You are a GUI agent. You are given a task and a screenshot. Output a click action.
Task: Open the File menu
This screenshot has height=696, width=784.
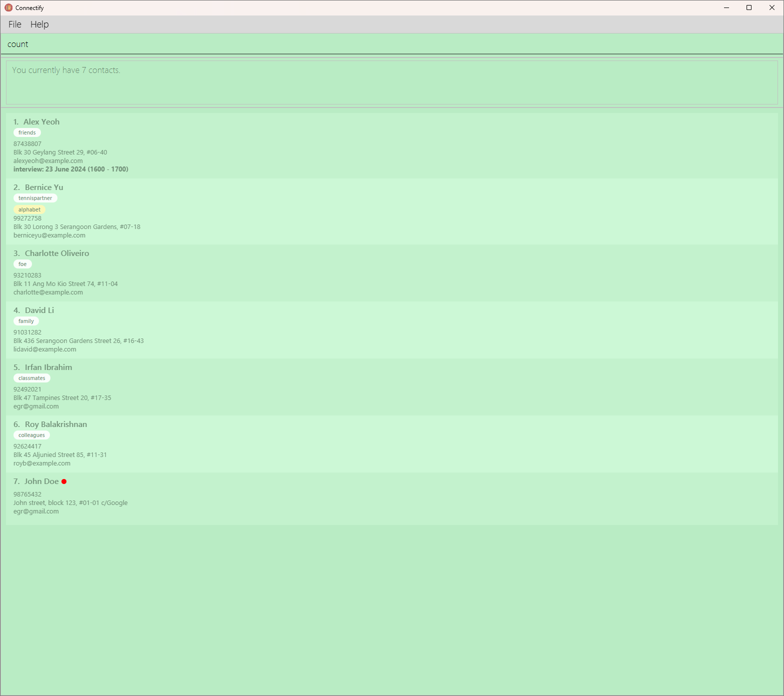(x=15, y=24)
